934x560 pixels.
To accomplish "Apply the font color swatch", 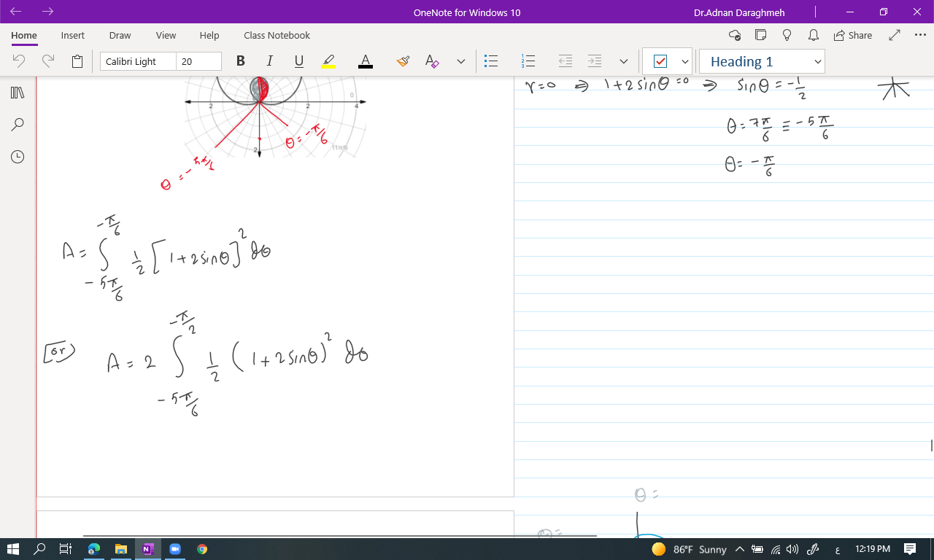I will pos(366,61).
